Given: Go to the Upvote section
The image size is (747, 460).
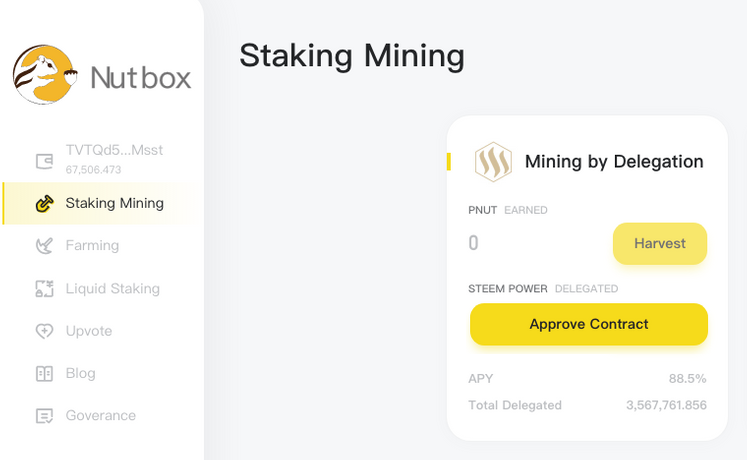Looking at the screenshot, I should [89, 331].
